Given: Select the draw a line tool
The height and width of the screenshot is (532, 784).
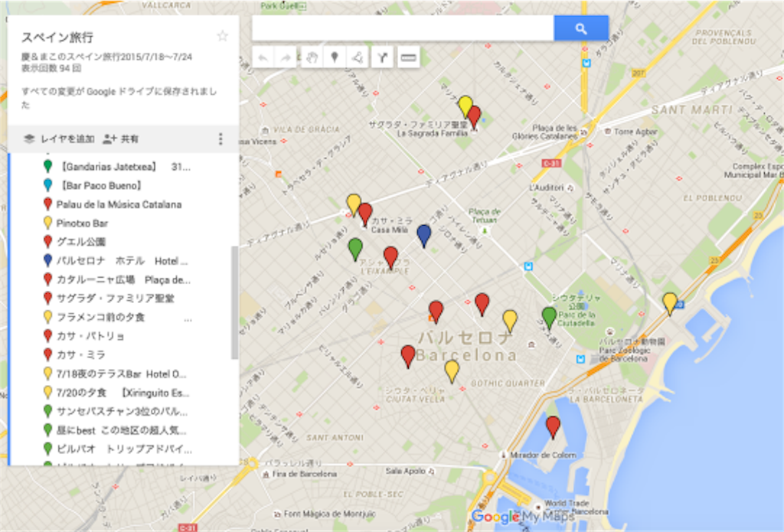Looking at the screenshot, I should (358, 58).
